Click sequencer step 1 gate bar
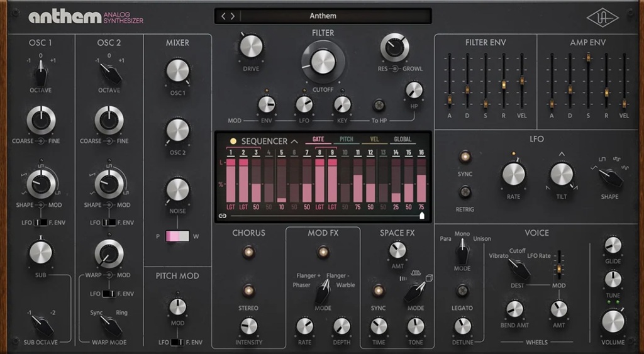The image size is (644, 354). tap(231, 180)
